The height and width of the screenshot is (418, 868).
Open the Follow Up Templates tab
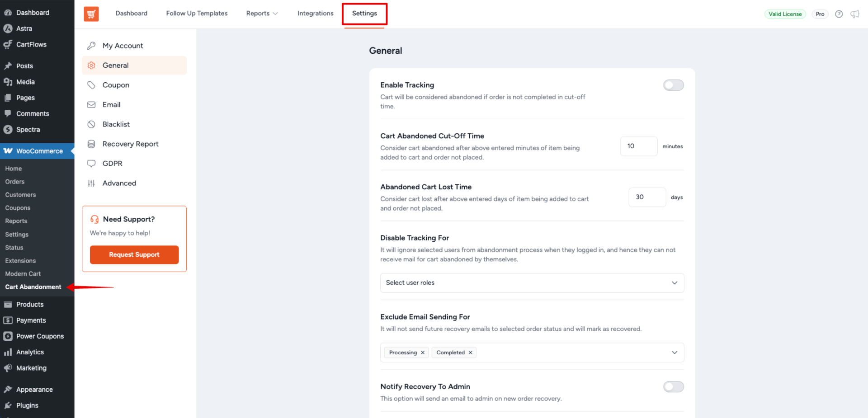point(197,14)
